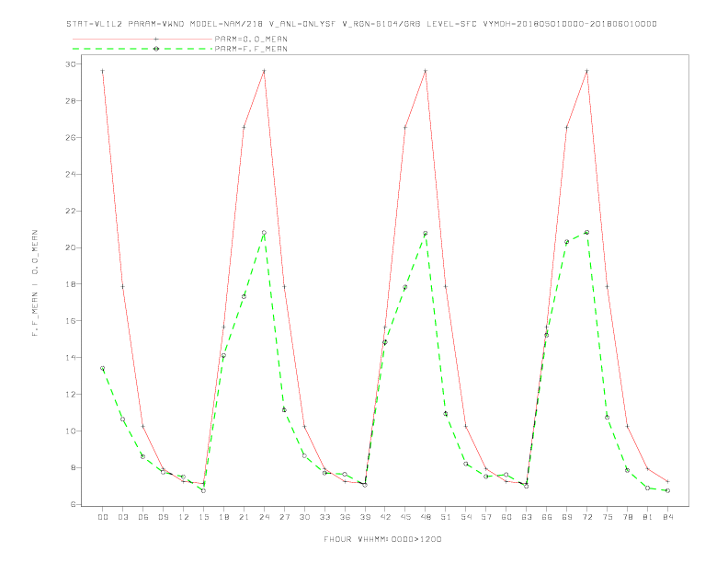Click the y-axis tick label 6

[x=73, y=504]
